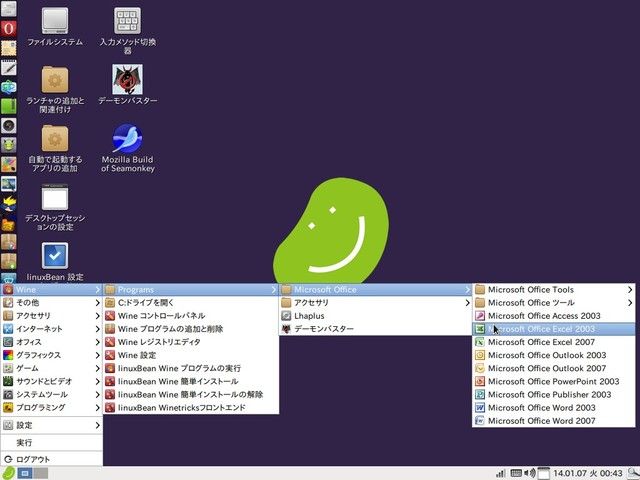Viewport: 640px width, 480px height.
Task: Open Microsoft Office Word 2003
Action: pyautogui.click(x=553, y=407)
